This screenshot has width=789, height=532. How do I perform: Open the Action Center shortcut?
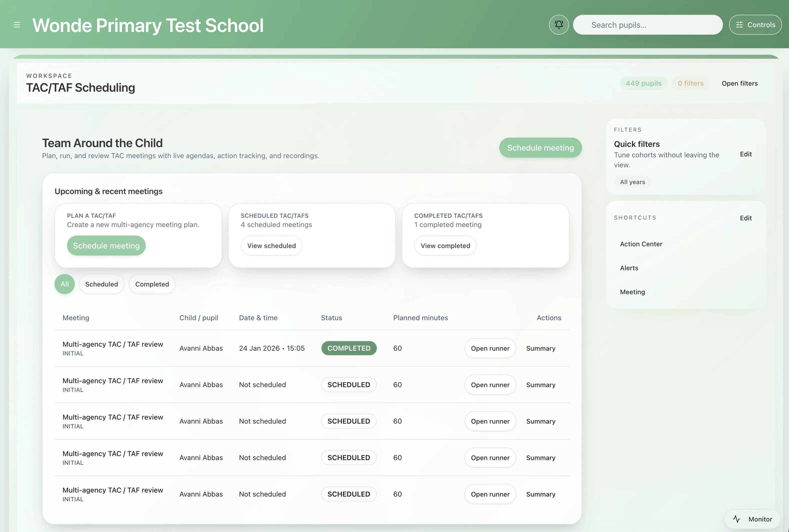tap(641, 244)
